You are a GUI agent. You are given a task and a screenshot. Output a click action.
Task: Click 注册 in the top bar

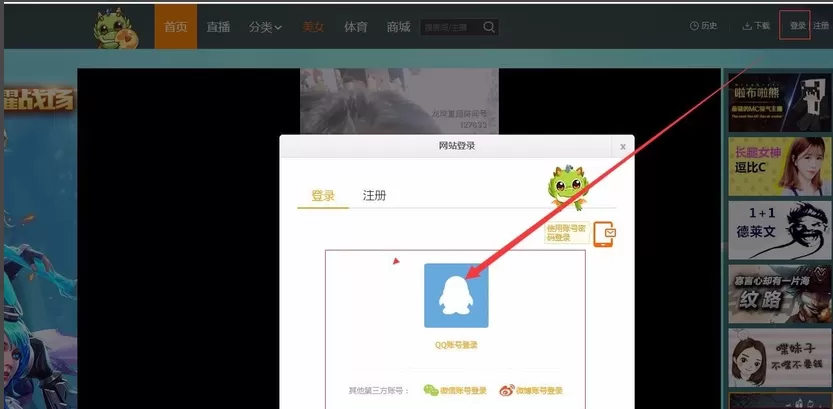pyautogui.click(x=821, y=25)
